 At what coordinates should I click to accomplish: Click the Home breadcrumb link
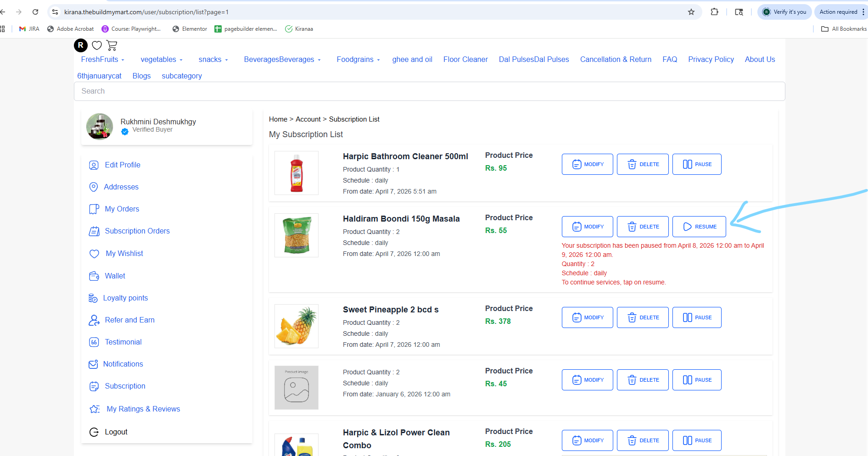click(278, 119)
